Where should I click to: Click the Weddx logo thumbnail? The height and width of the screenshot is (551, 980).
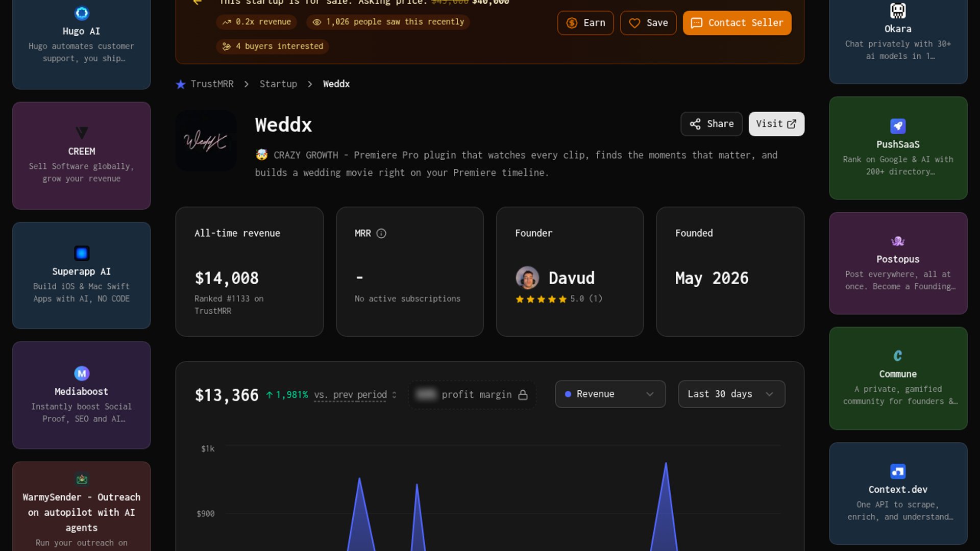coord(206,141)
